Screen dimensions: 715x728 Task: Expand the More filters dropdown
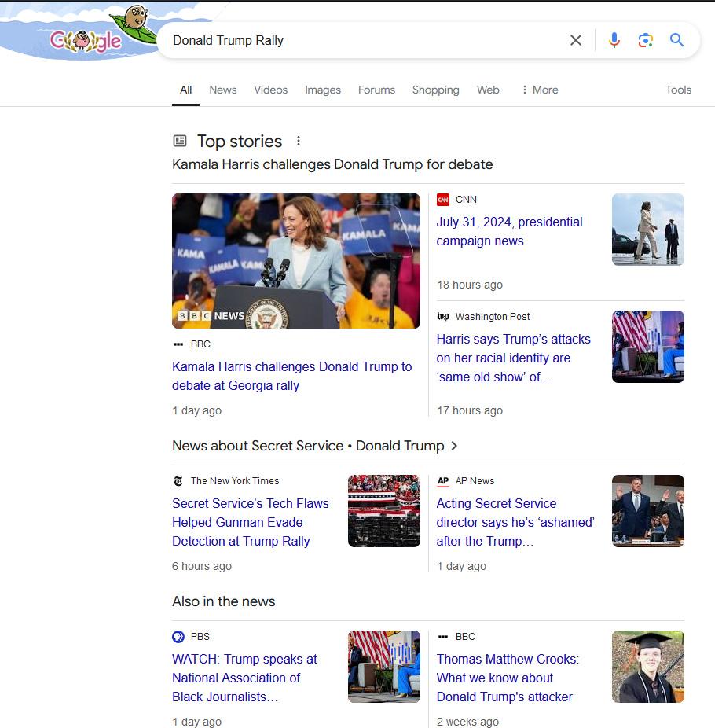(x=540, y=90)
